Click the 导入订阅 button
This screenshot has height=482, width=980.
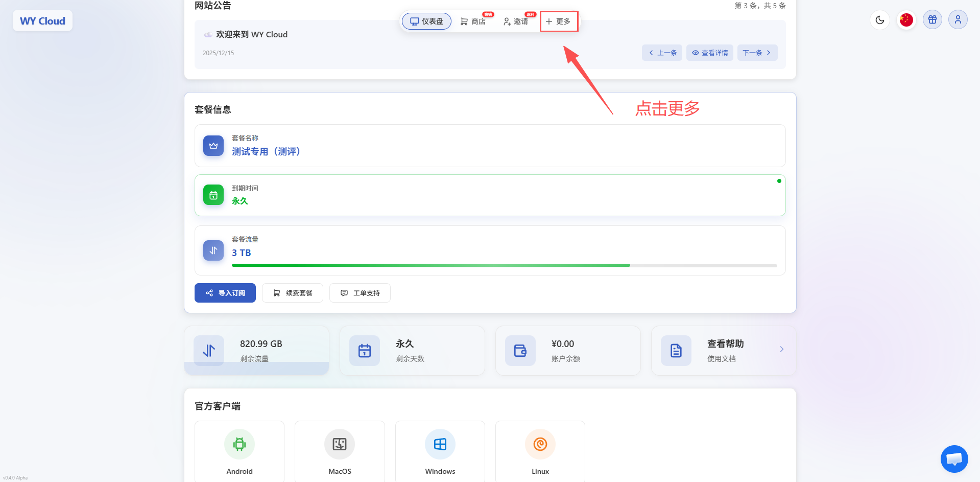coord(225,293)
